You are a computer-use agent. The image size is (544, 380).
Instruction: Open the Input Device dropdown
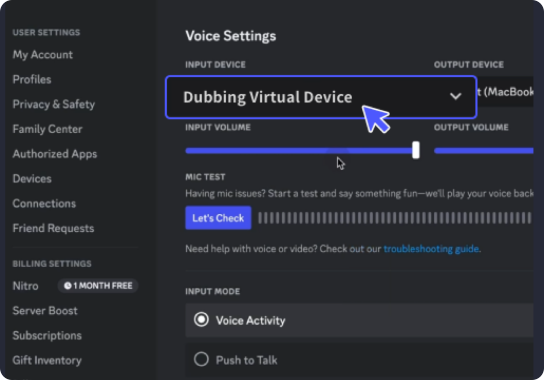click(321, 97)
